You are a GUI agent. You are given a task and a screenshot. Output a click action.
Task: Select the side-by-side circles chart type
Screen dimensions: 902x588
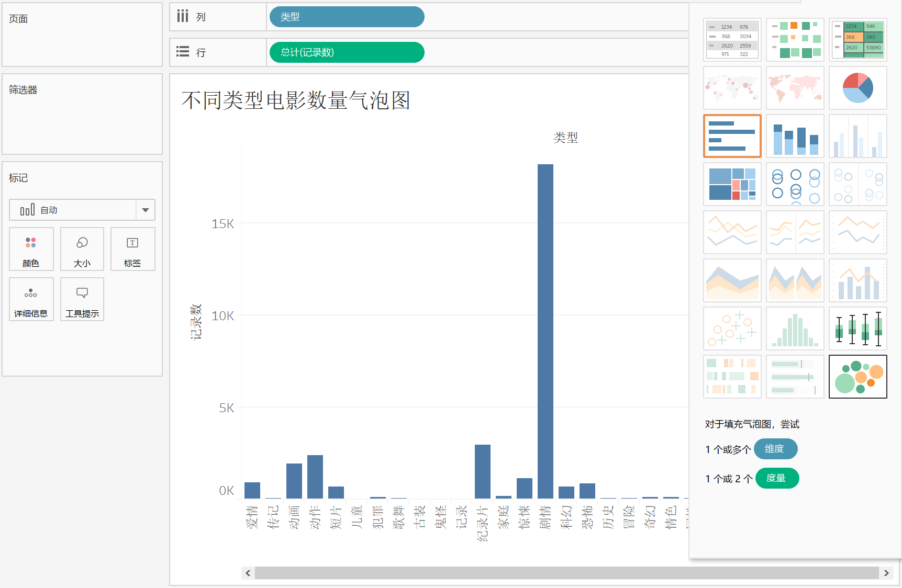858,184
